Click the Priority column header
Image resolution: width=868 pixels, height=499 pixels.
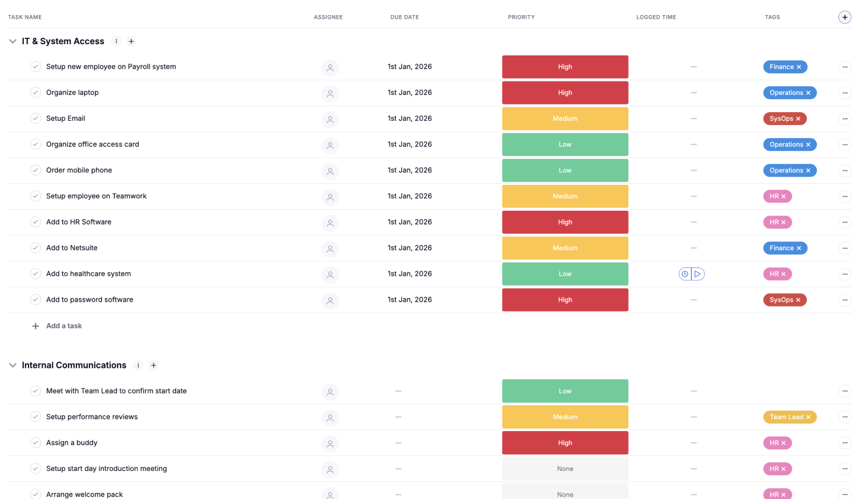(x=521, y=17)
